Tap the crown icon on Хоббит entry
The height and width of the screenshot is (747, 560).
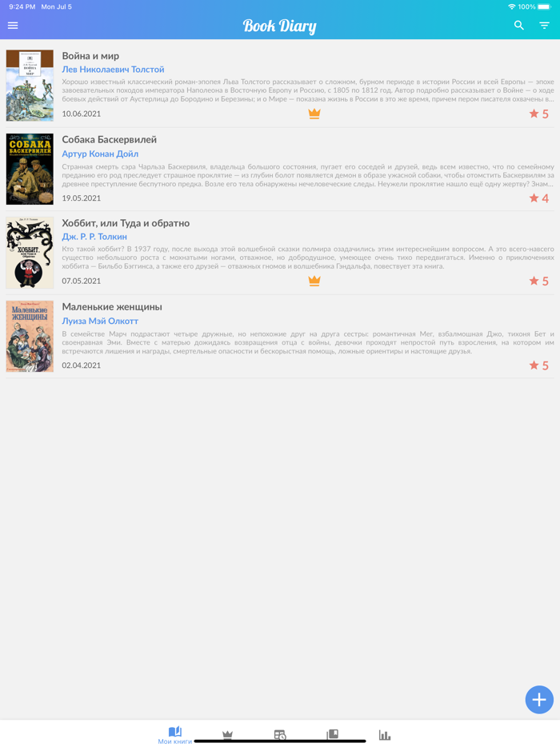pyautogui.click(x=314, y=281)
